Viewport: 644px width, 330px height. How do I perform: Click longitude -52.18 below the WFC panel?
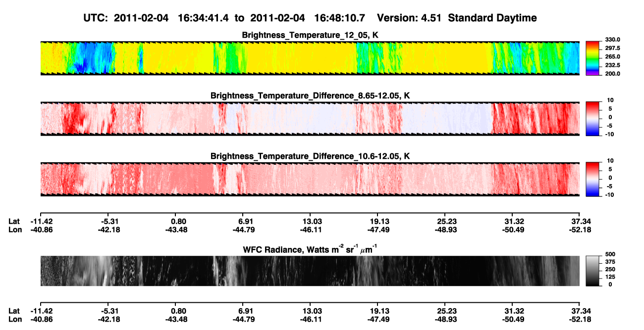click(580, 319)
